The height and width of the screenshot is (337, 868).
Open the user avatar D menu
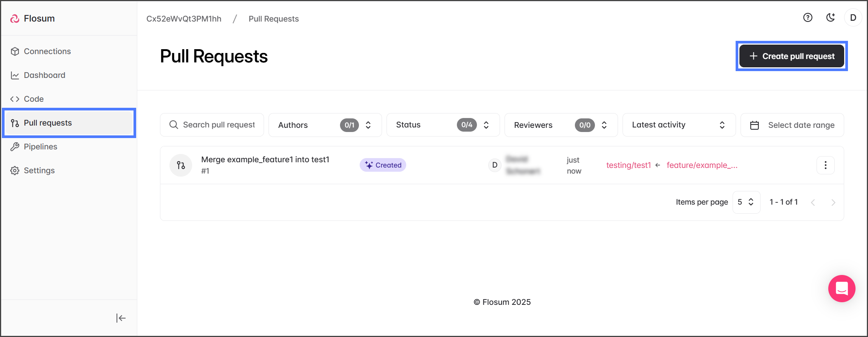pyautogui.click(x=853, y=18)
